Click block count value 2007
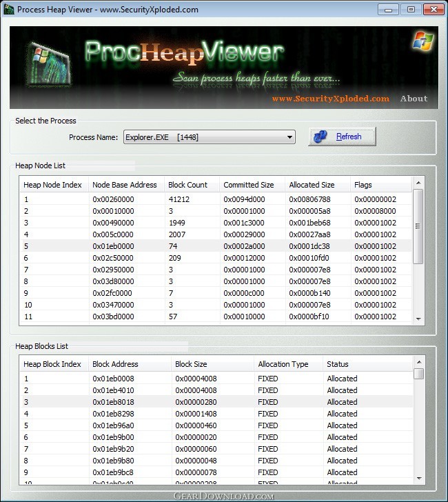This screenshot has width=448, height=502. (177, 234)
